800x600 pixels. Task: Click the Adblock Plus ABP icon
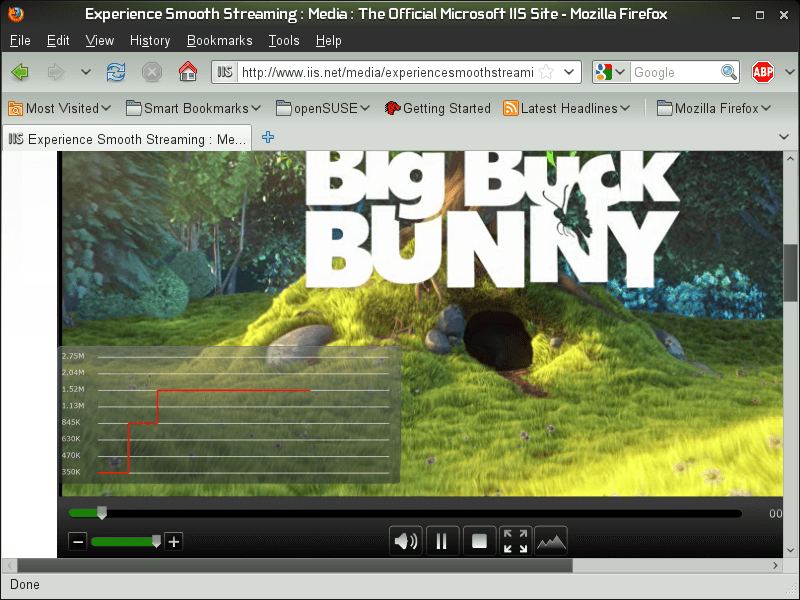pyautogui.click(x=763, y=72)
